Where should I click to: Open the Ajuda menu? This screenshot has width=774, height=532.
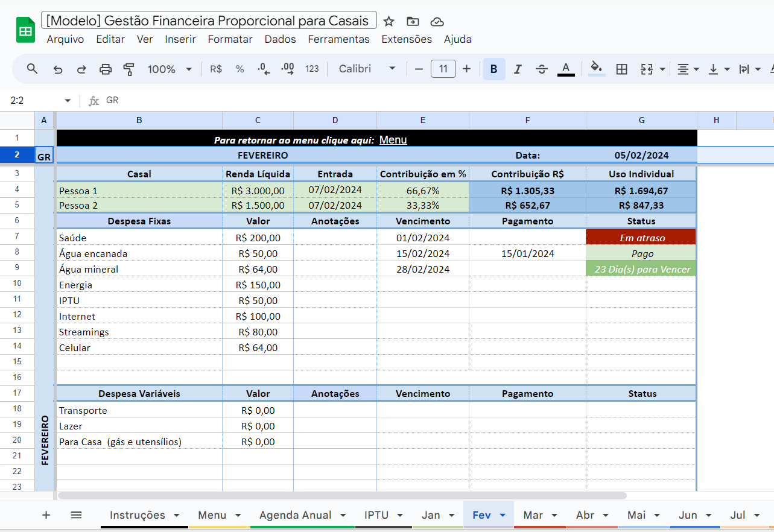click(x=458, y=39)
